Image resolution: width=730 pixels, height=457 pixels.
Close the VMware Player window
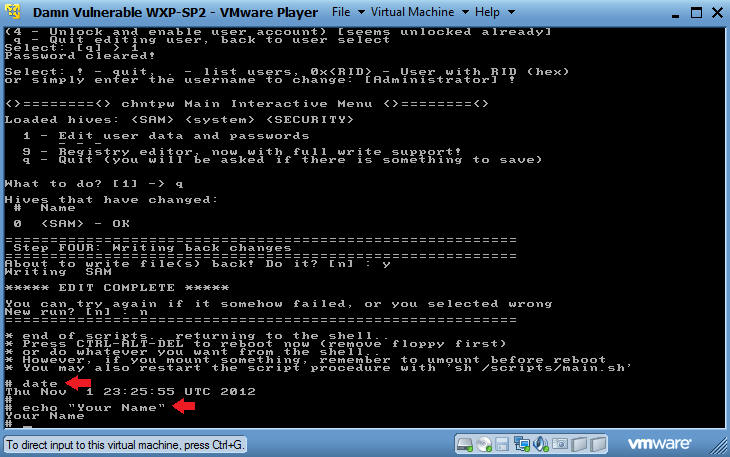pos(717,13)
